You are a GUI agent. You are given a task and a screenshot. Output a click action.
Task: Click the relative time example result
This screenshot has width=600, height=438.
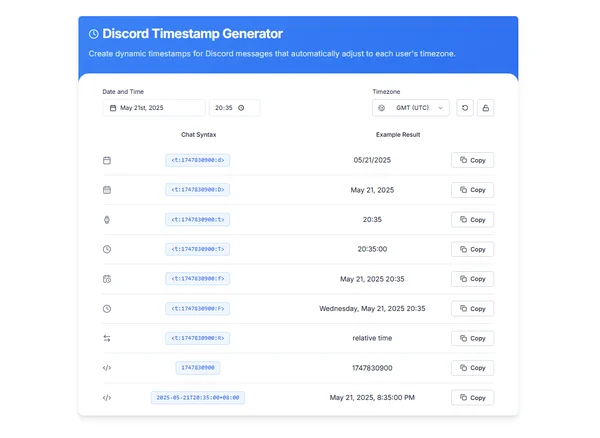click(372, 338)
